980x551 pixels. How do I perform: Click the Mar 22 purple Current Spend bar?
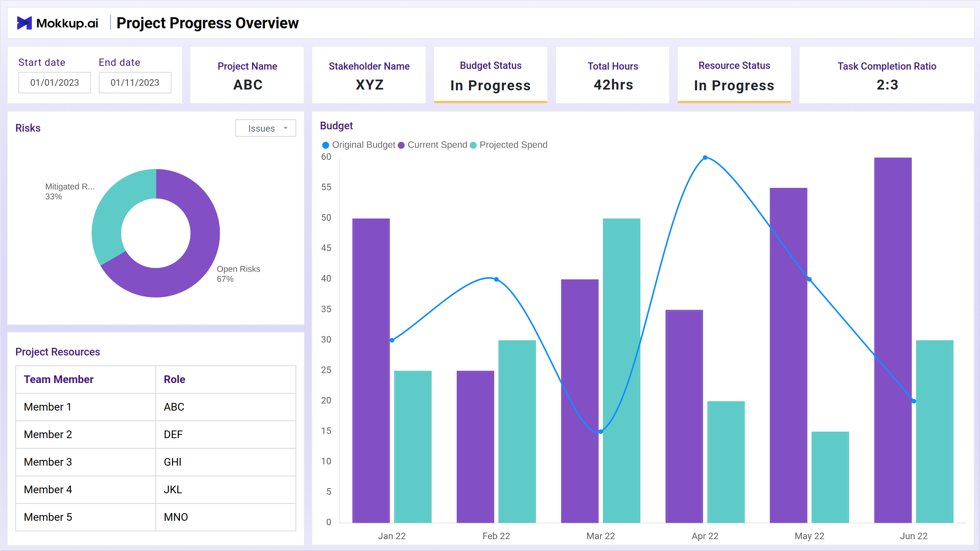580,401
